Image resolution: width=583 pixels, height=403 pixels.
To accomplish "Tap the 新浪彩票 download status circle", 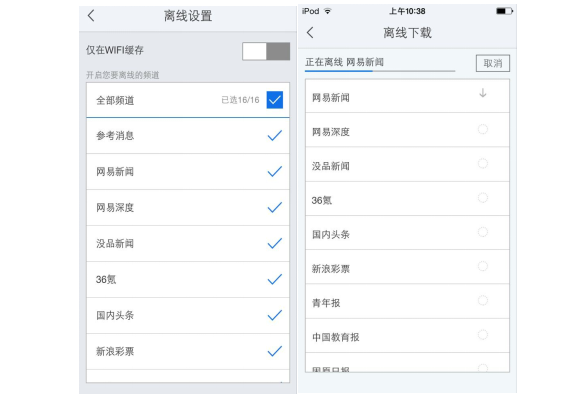I will pos(483,266).
